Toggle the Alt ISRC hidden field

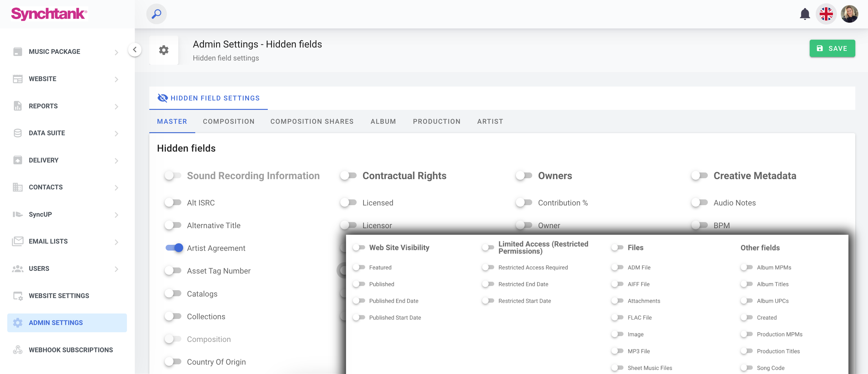coord(173,203)
